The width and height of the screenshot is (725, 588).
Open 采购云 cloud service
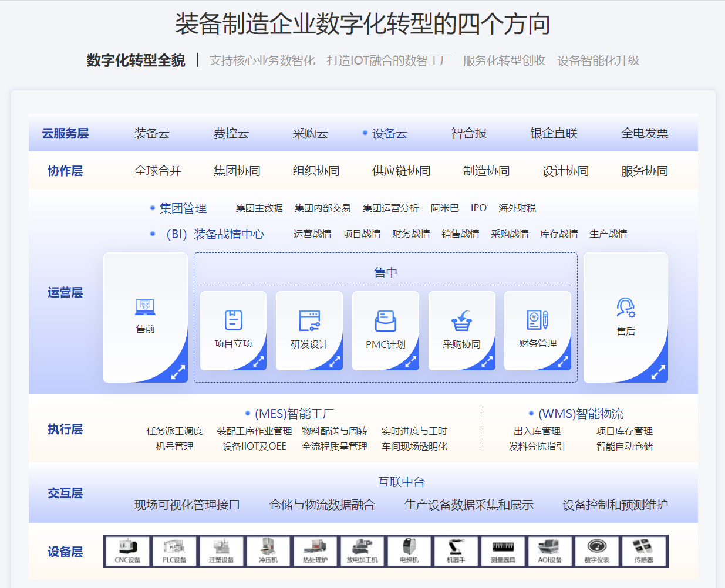311,133
